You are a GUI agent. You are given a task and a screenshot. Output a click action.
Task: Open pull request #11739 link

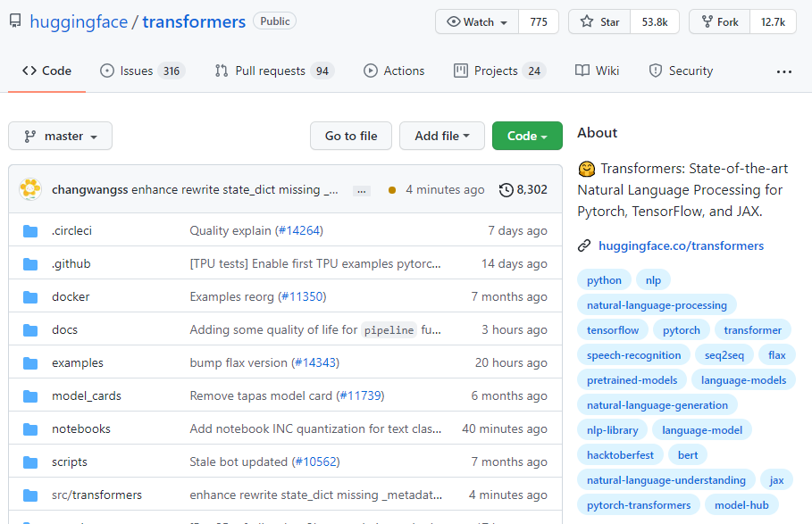tap(361, 396)
